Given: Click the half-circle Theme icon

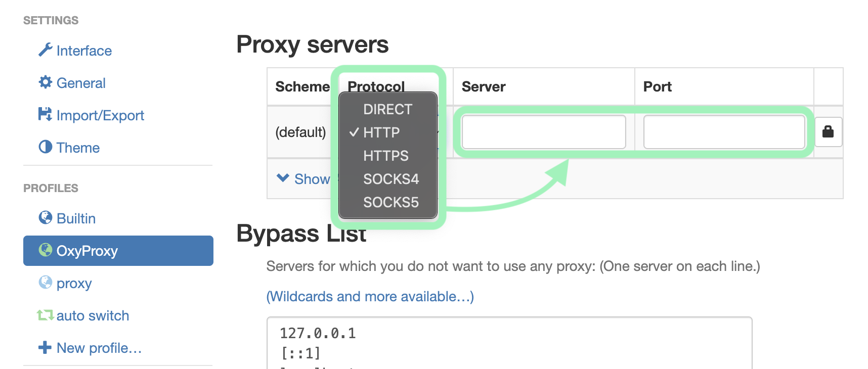Looking at the screenshot, I should click(45, 147).
